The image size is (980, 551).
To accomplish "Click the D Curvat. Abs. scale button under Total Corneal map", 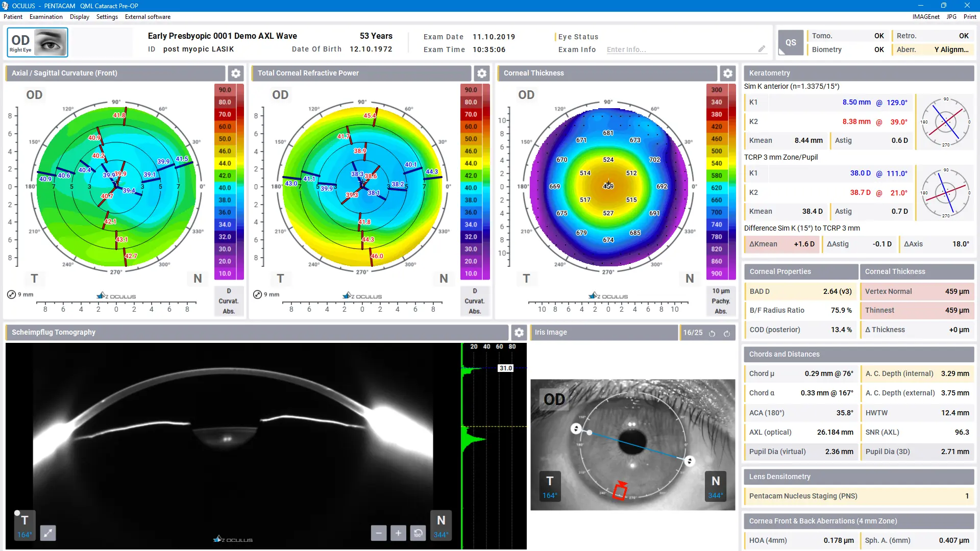I will coord(475,301).
